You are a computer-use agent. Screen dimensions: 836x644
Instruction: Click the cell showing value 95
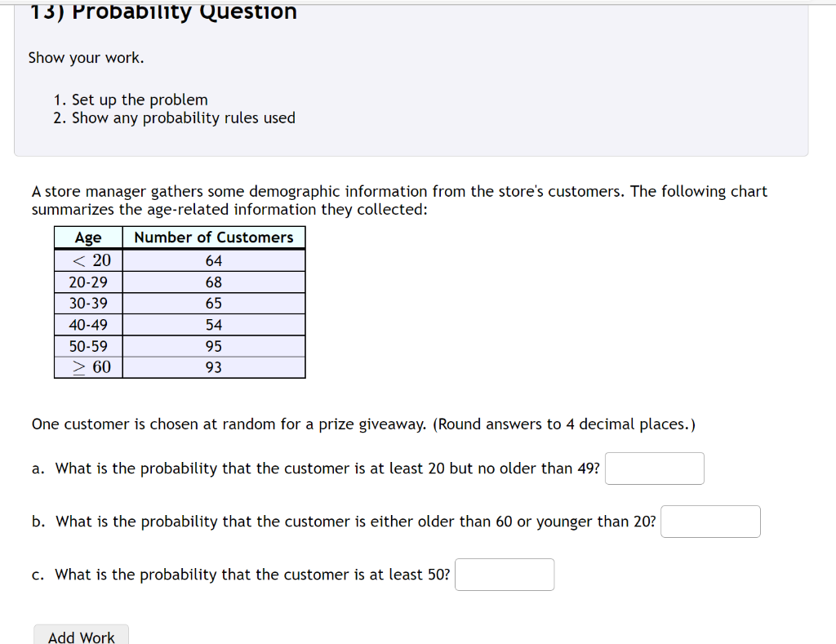(x=214, y=345)
